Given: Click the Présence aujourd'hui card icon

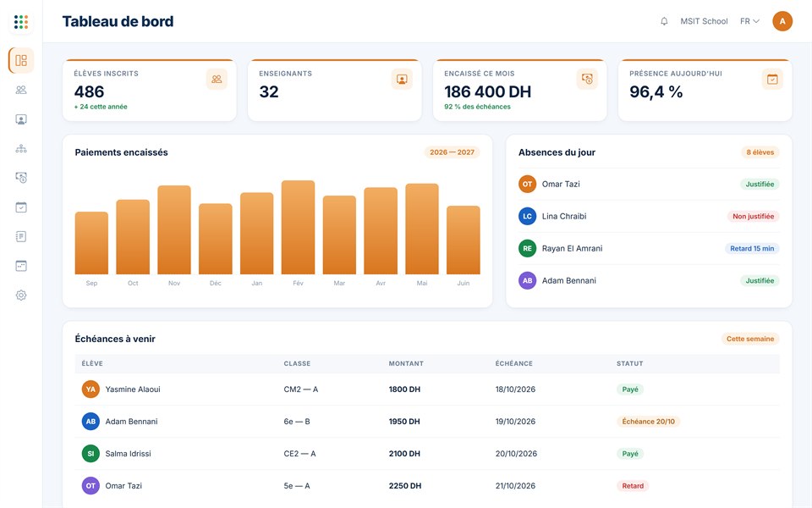Looking at the screenshot, I should 772,80.
